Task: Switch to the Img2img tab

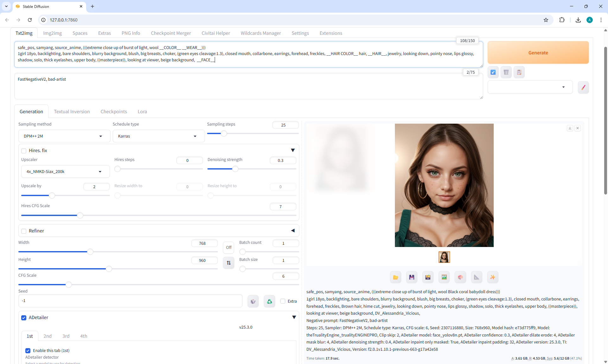Action: tap(52, 33)
